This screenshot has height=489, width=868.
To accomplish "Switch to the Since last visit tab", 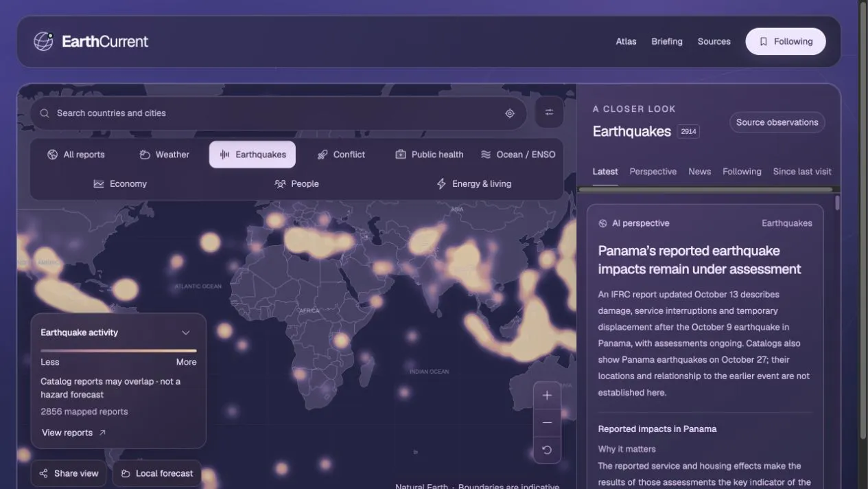I will pyautogui.click(x=802, y=172).
